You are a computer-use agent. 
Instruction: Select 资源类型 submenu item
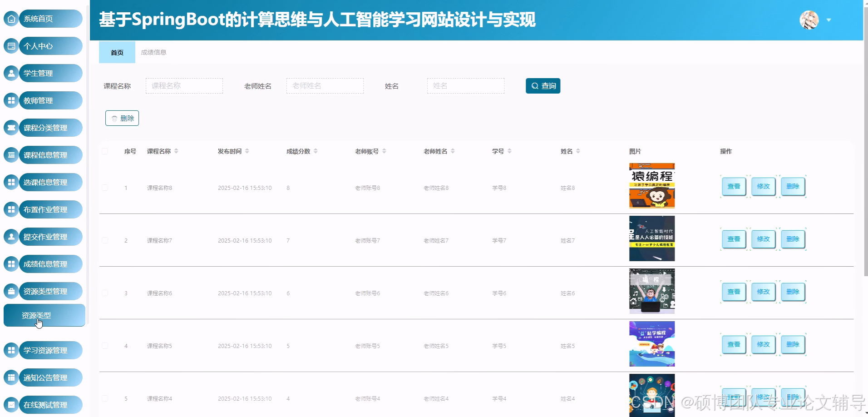pyautogui.click(x=44, y=315)
